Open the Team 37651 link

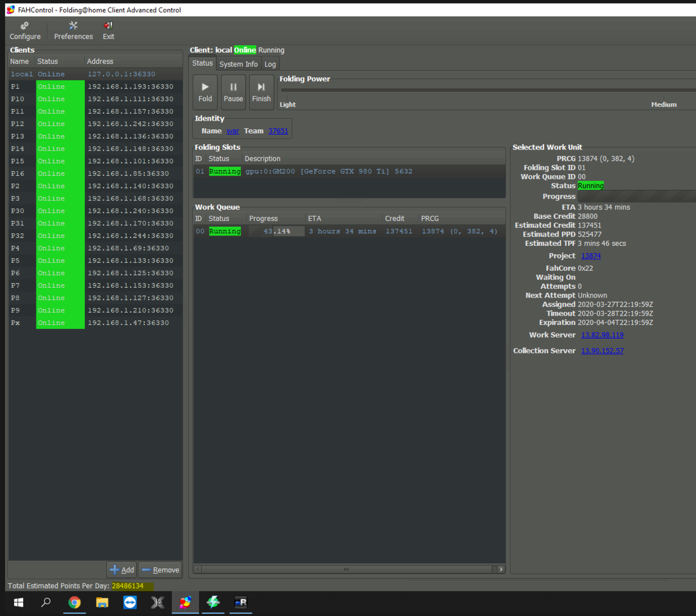pos(278,131)
